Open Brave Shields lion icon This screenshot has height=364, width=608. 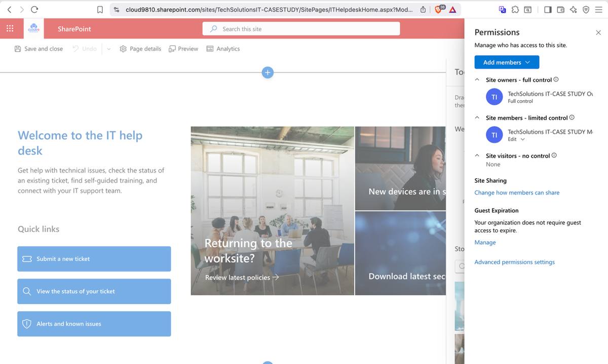[x=439, y=9]
